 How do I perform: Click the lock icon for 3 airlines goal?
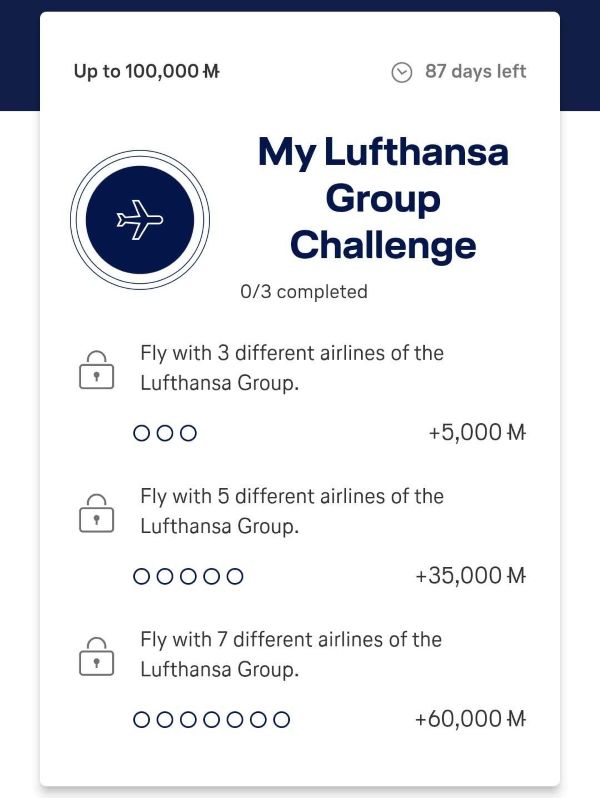pyautogui.click(x=96, y=370)
